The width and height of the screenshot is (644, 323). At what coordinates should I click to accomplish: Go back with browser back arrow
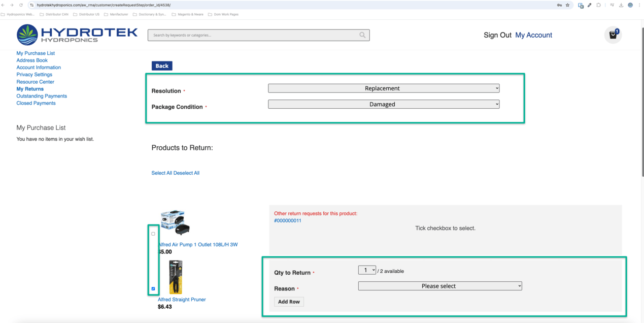[4, 5]
